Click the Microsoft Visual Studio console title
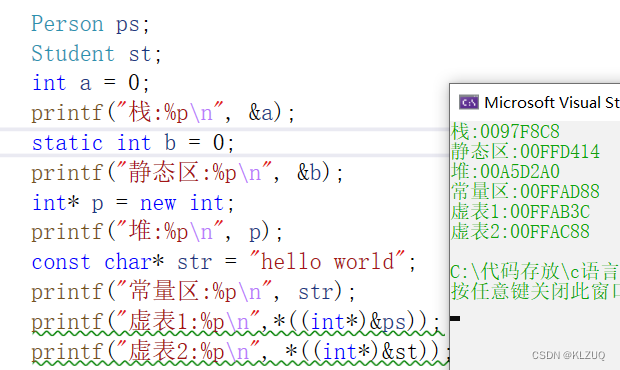620x370 pixels. click(552, 102)
